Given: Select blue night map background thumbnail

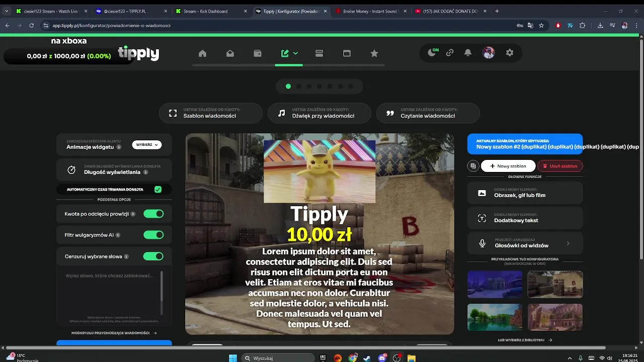Looking at the screenshot, I should click(x=495, y=285).
